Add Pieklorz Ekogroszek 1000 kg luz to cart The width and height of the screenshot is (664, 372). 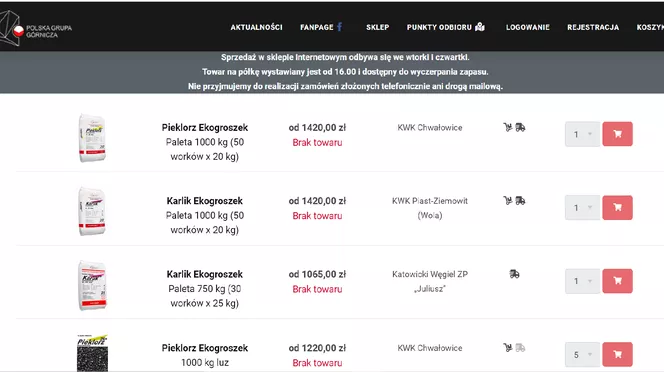click(x=617, y=354)
